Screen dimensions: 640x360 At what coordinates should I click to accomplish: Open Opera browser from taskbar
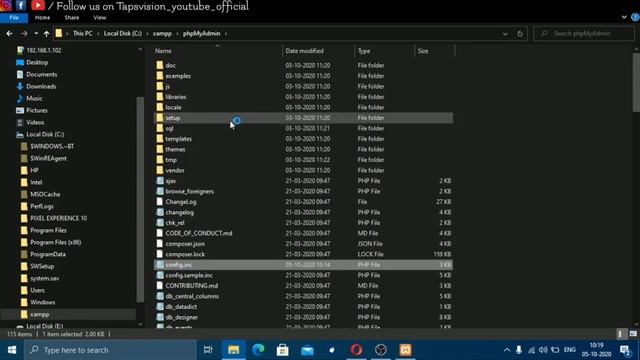click(x=356, y=350)
